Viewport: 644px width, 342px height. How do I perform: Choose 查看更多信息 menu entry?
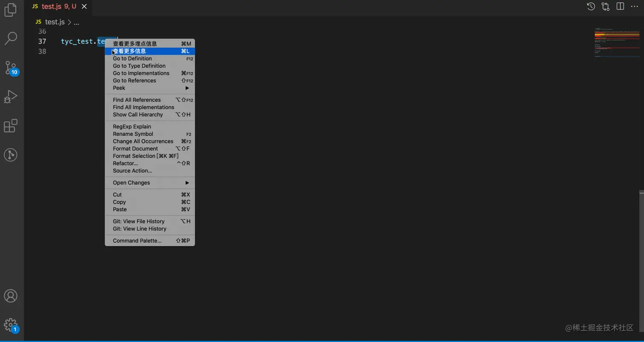coord(150,51)
